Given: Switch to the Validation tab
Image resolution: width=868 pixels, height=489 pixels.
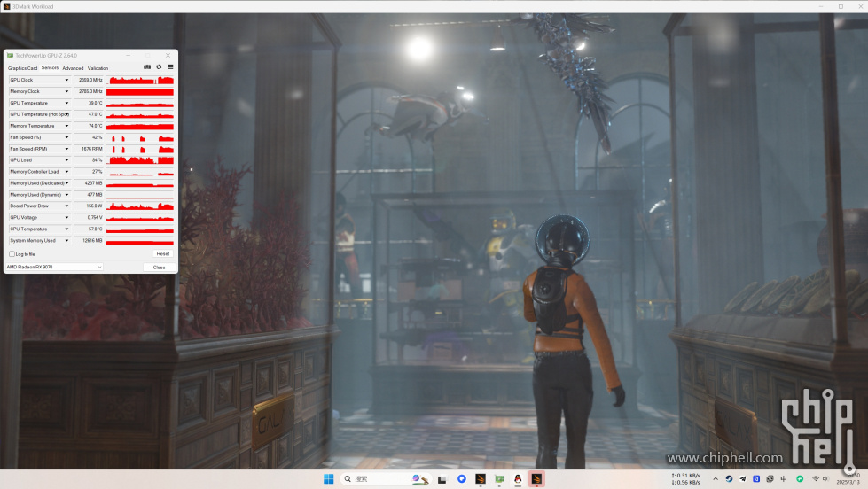Looking at the screenshot, I should coord(98,68).
